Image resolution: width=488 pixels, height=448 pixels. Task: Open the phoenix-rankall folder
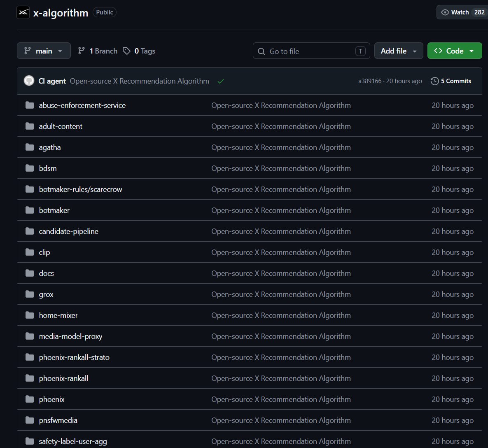point(63,378)
